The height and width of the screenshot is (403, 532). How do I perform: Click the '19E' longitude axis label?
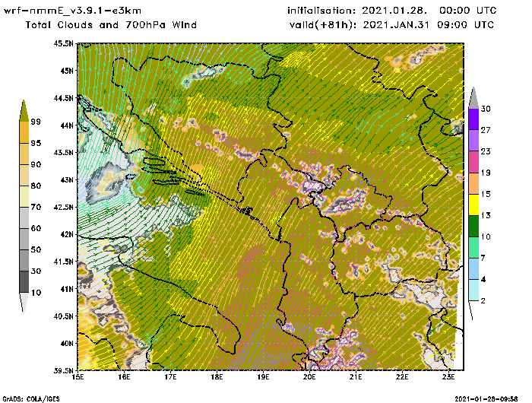point(263,377)
